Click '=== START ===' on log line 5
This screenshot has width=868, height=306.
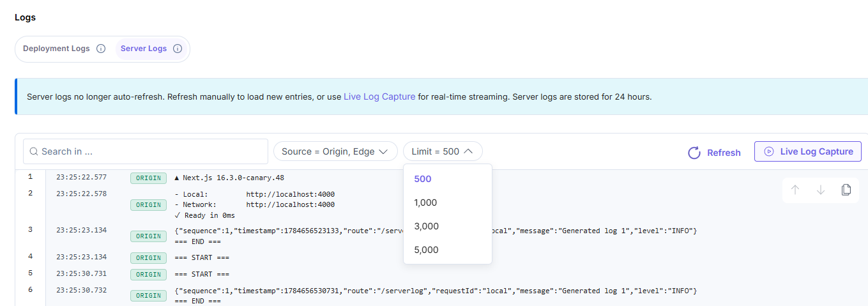click(x=201, y=275)
